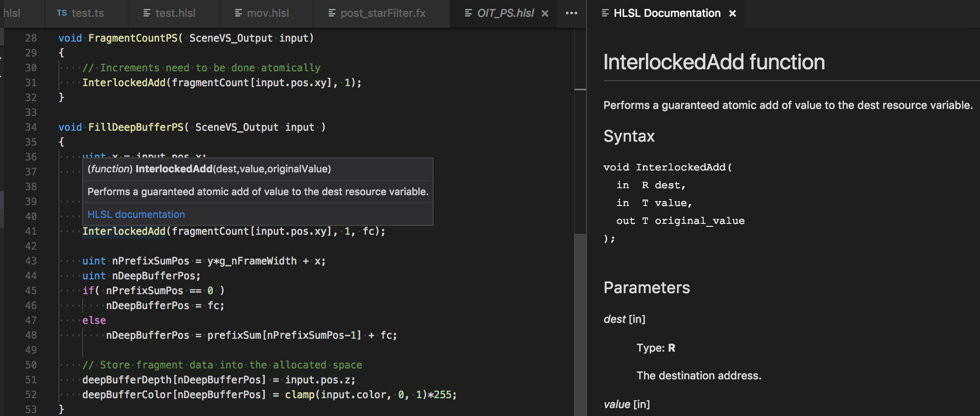The height and width of the screenshot is (416, 980).
Task: Click FragmentCountPS function name on line 28
Action: (133, 38)
